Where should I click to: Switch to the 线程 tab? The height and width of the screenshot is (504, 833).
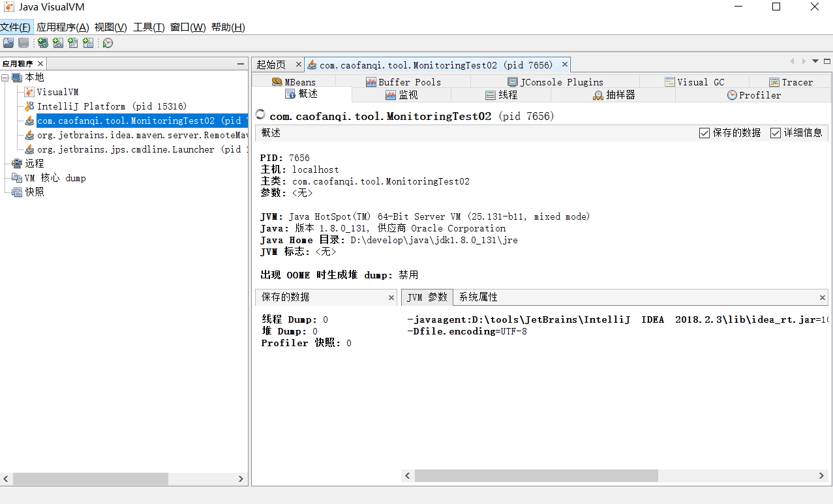click(x=501, y=95)
